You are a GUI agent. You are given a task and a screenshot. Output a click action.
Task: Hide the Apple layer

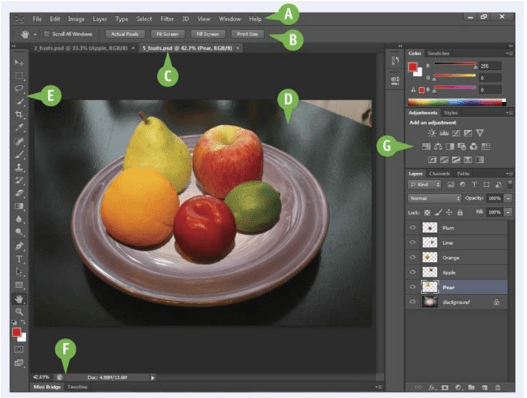click(412, 272)
